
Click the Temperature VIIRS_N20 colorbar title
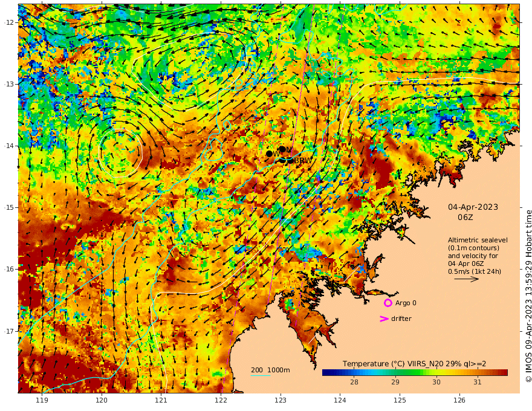click(x=414, y=364)
